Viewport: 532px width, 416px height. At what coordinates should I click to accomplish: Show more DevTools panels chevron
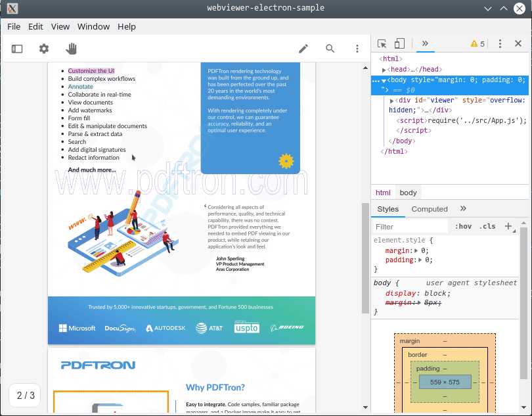[425, 44]
